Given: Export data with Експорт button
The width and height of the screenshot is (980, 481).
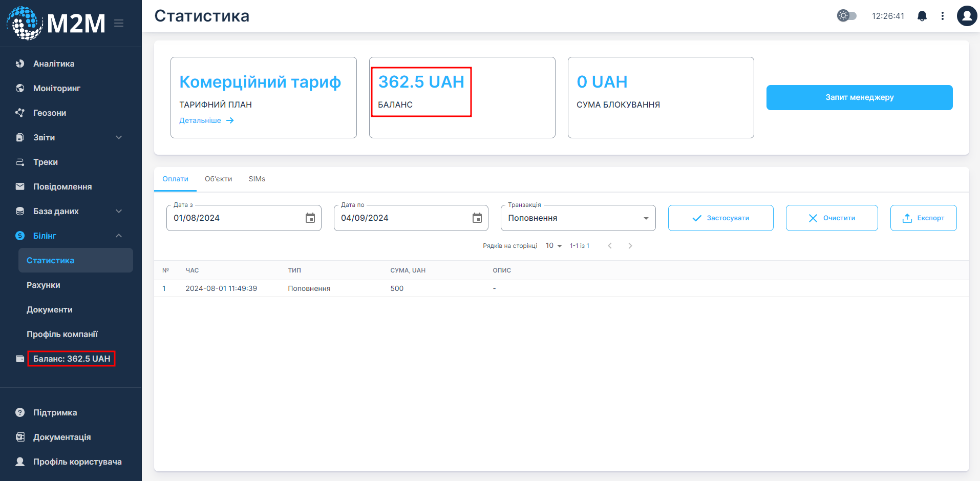Looking at the screenshot, I should 923,218.
